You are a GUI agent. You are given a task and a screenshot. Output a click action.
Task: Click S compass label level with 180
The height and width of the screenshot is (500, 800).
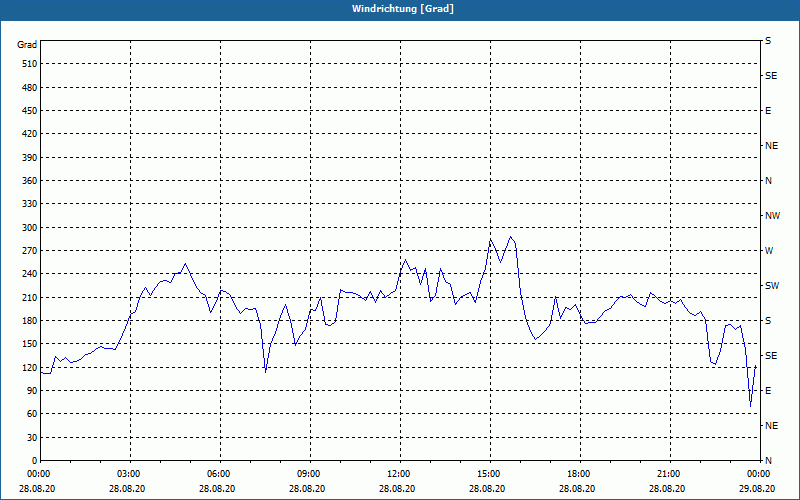[x=768, y=320]
